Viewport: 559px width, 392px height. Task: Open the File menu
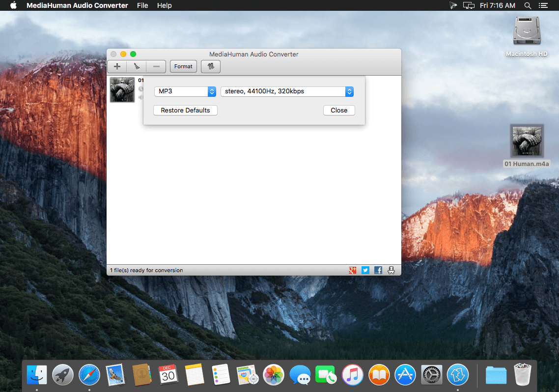click(x=142, y=5)
